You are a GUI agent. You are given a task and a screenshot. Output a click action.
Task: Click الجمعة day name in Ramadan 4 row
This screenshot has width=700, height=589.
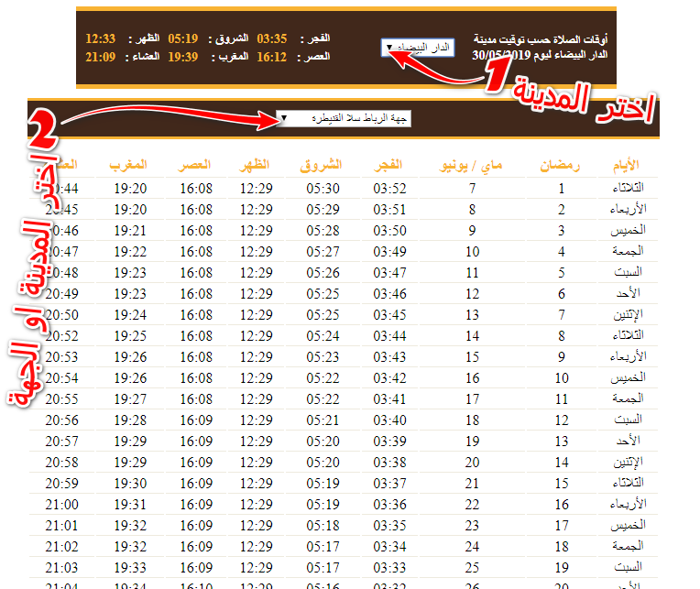pos(628,251)
